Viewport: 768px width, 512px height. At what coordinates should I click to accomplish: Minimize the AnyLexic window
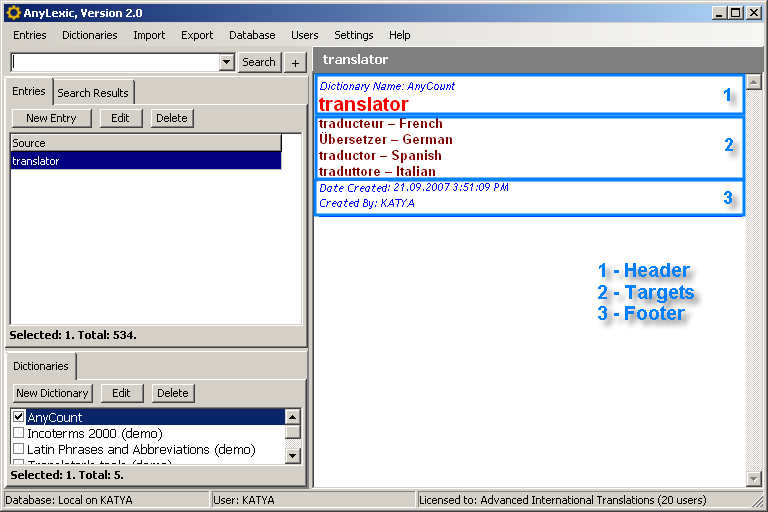coord(719,13)
